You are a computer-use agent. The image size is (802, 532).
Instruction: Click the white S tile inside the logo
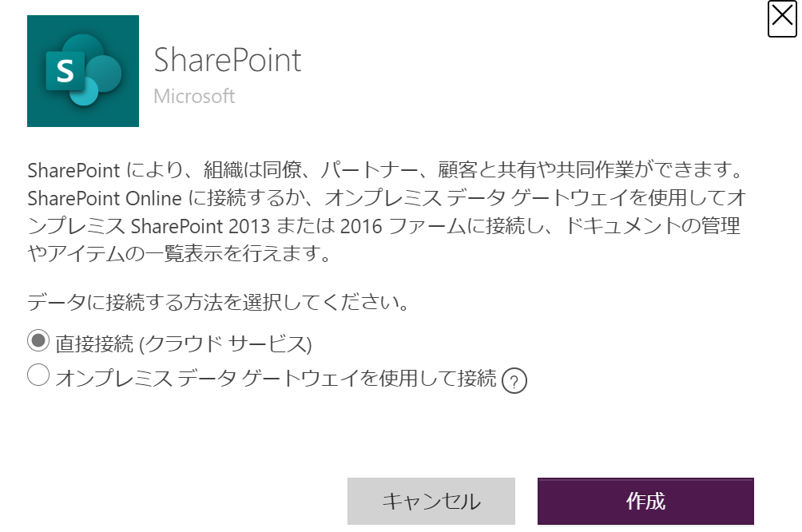(x=65, y=70)
